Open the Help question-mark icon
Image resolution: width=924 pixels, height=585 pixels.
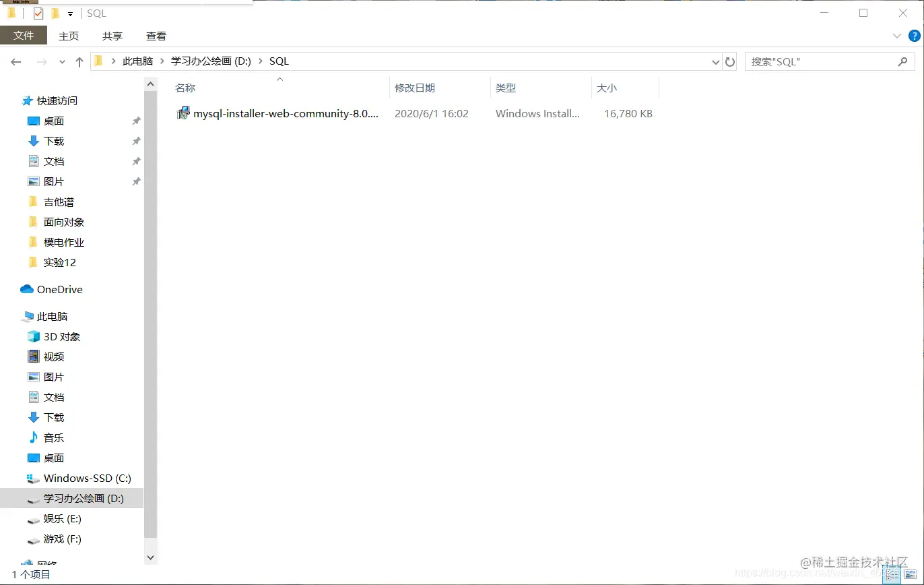[x=914, y=36]
